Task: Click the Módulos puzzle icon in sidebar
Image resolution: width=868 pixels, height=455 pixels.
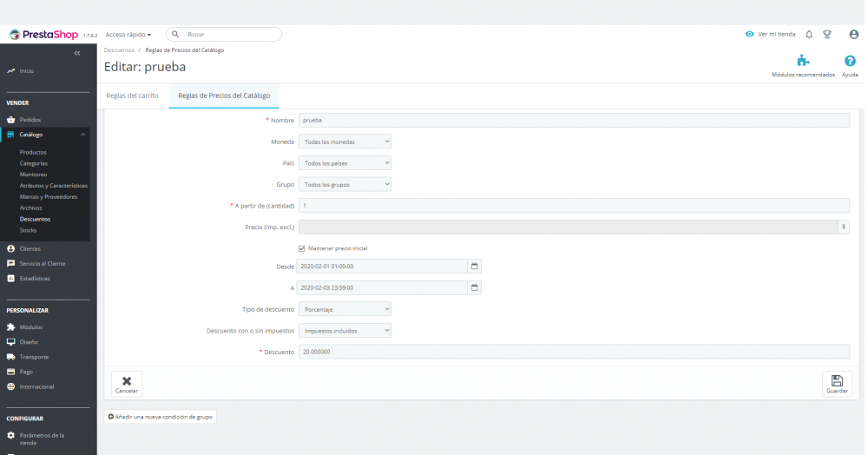Action: tap(10, 327)
